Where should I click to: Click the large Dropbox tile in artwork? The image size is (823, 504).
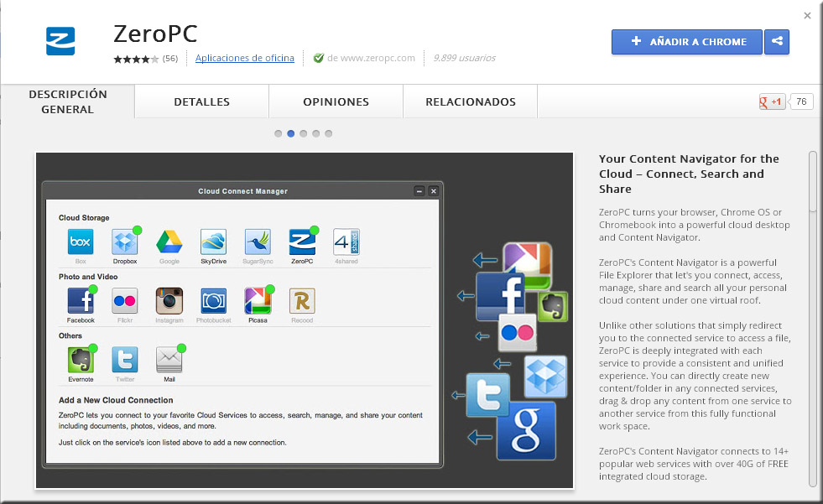coord(546,377)
